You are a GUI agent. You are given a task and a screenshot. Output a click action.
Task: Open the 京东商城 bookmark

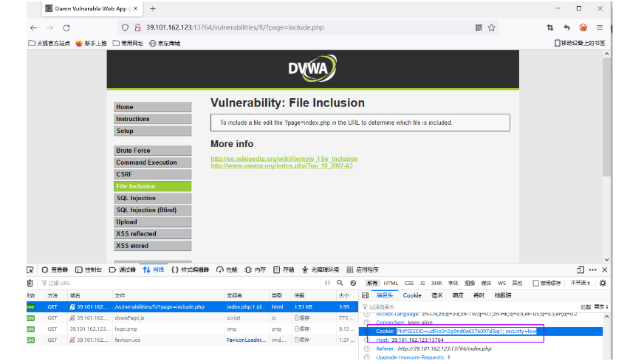[165, 43]
